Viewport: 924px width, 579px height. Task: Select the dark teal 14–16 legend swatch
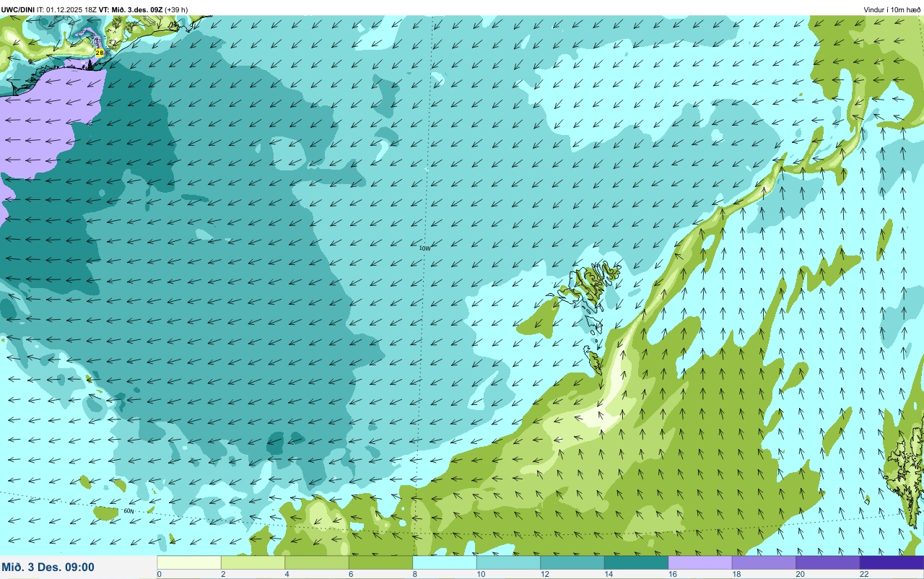point(636,562)
